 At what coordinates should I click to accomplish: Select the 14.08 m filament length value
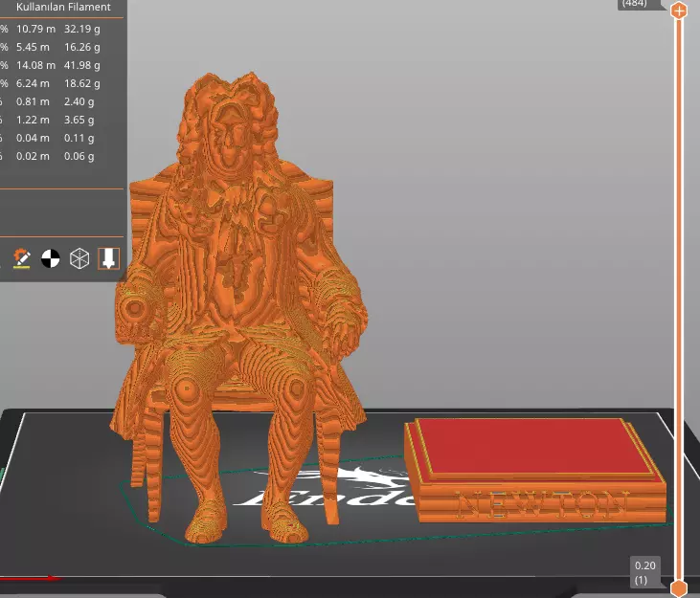pos(35,66)
